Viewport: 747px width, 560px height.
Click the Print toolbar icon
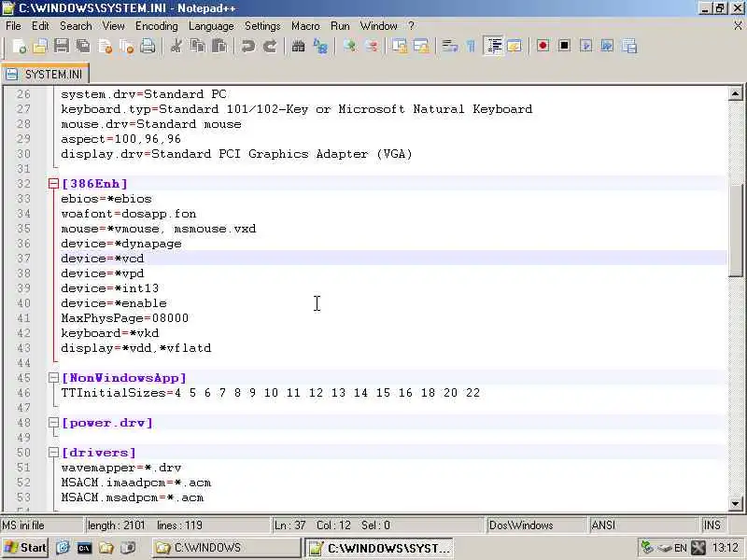(x=148, y=46)
